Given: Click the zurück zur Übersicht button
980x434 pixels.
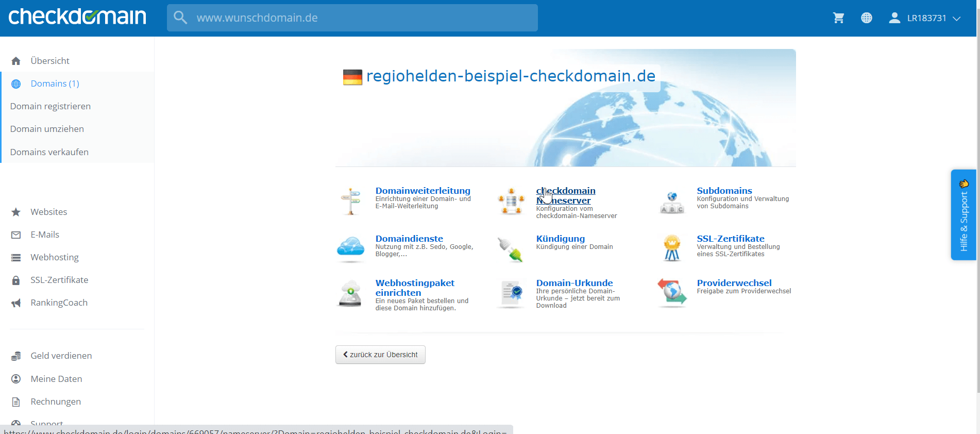Looking at the screenshot, I should coord(380,355).
